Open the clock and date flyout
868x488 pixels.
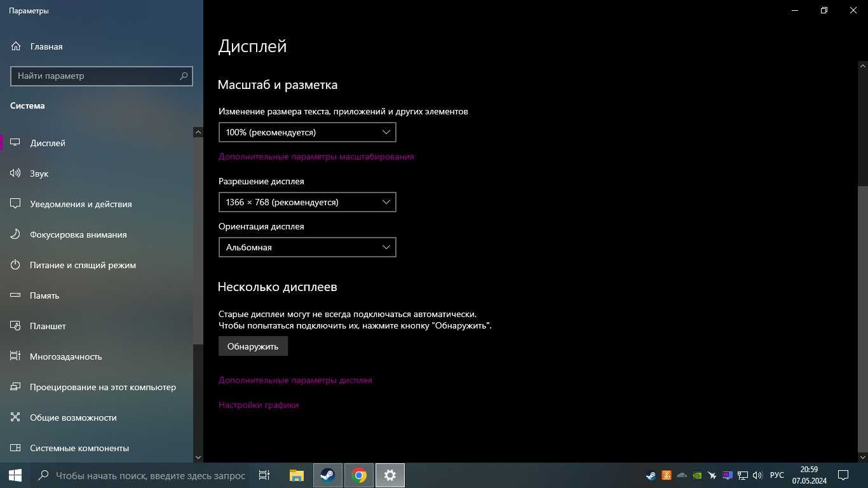(x=809, y=475)
